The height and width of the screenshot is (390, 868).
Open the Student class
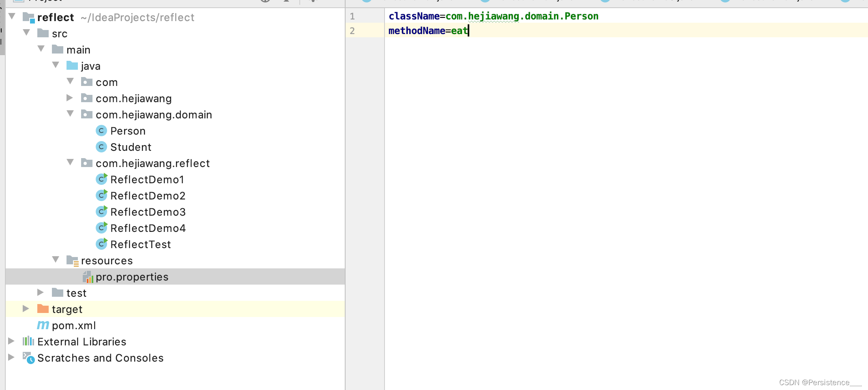pos(131,147)
